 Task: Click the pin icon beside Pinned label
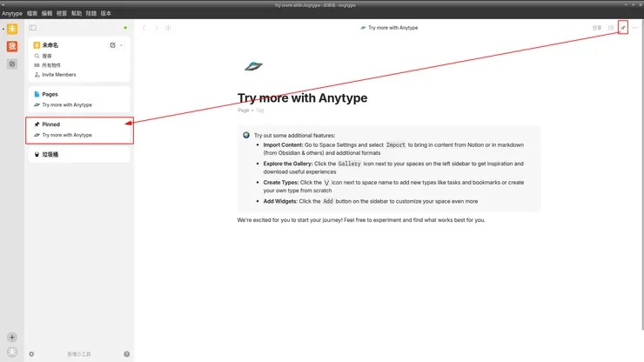37,124
